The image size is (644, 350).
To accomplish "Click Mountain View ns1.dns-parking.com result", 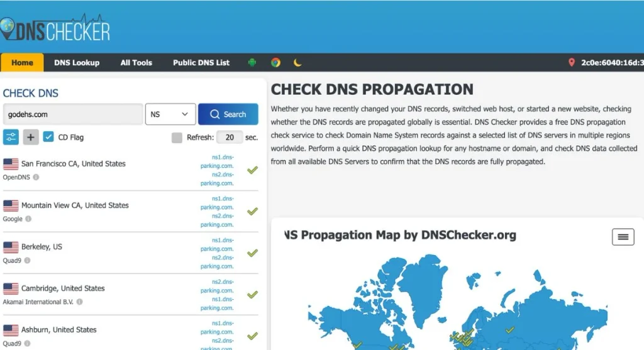I will [x=217, y=203].
